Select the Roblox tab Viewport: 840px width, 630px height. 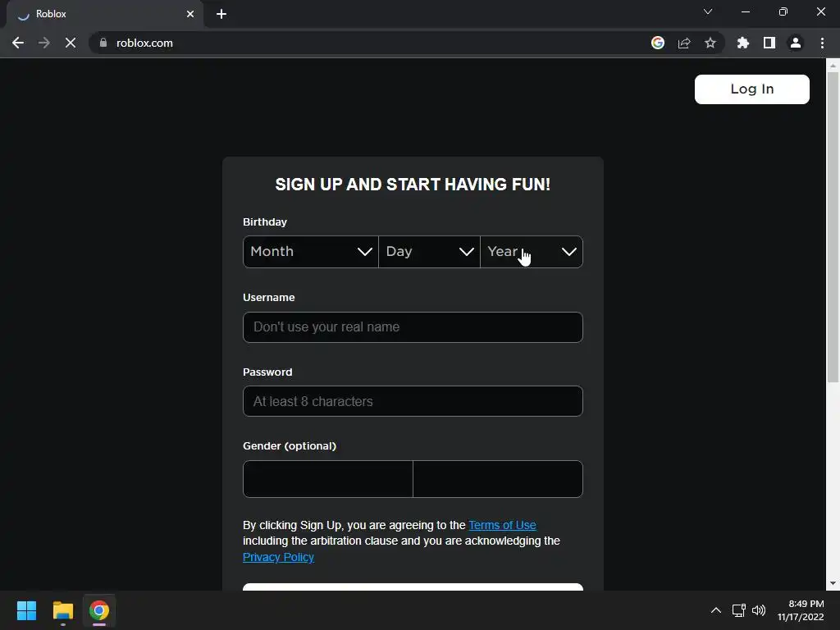(x=105, y=15)
